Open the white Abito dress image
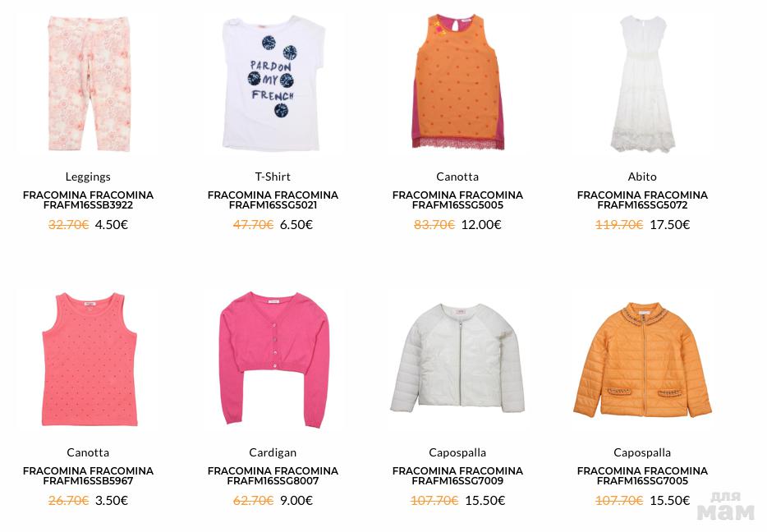The width and height of the screenshot is (767, 532). click(x=642, y=84)
